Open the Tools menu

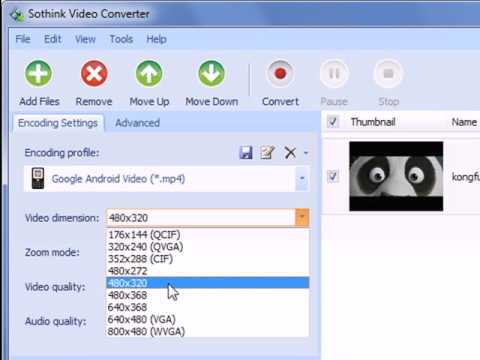[121, 39]
